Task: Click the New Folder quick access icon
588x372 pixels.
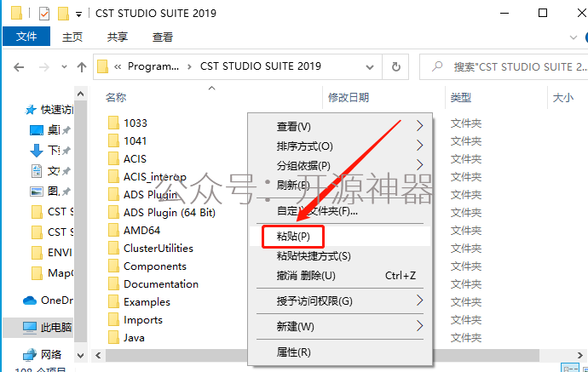Action: click(63, 14)
